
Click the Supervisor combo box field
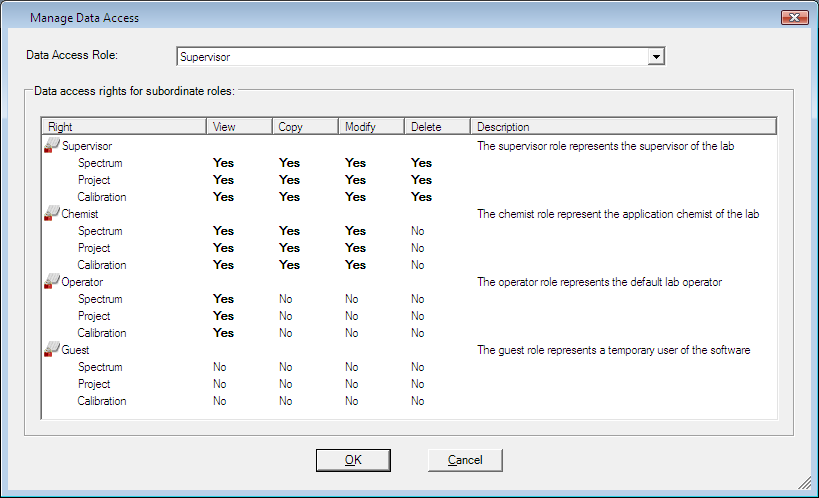(411, 57)
